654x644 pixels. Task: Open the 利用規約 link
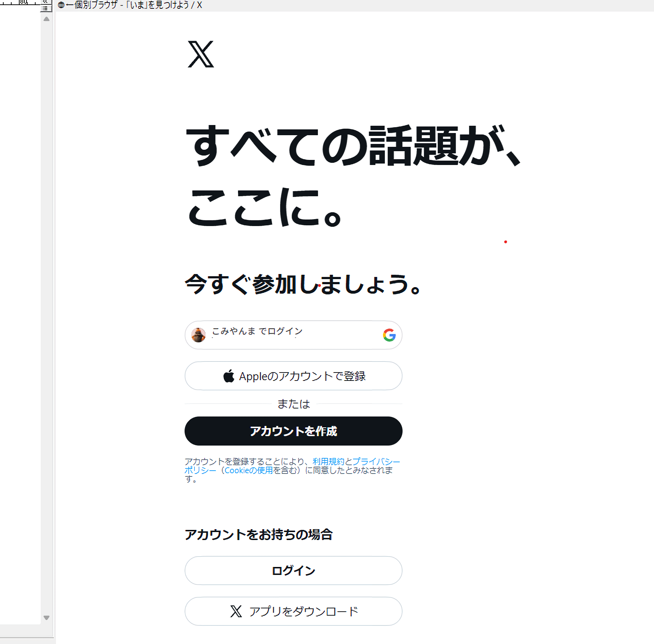[328, 462]
